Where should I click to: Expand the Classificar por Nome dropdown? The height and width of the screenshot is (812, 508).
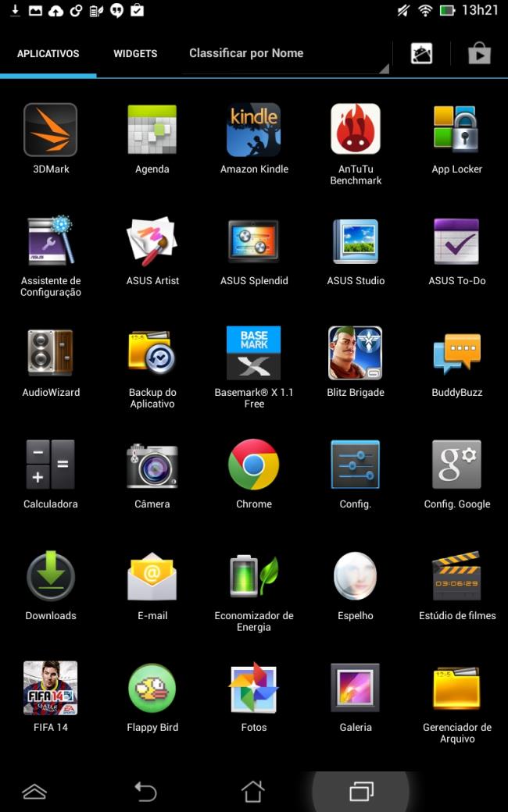point(285,53)
